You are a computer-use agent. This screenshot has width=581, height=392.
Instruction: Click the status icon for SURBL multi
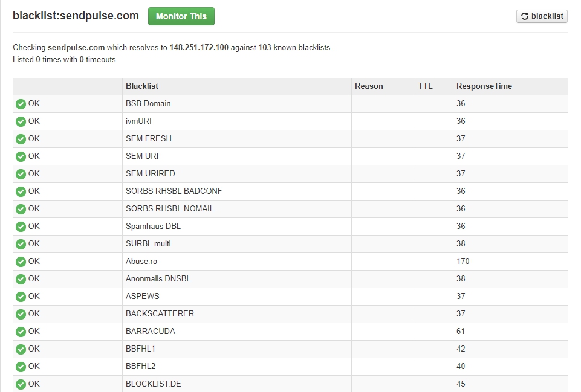click(21, 244)
